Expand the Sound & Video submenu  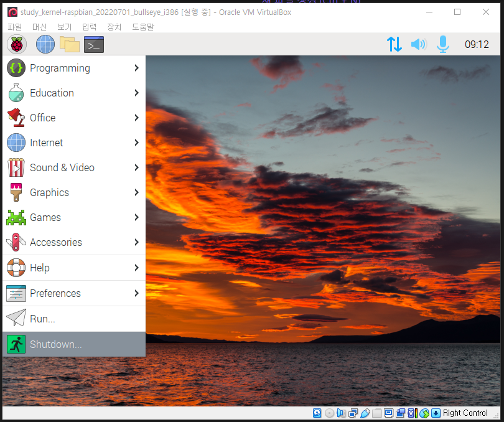[x=73, y=167]
